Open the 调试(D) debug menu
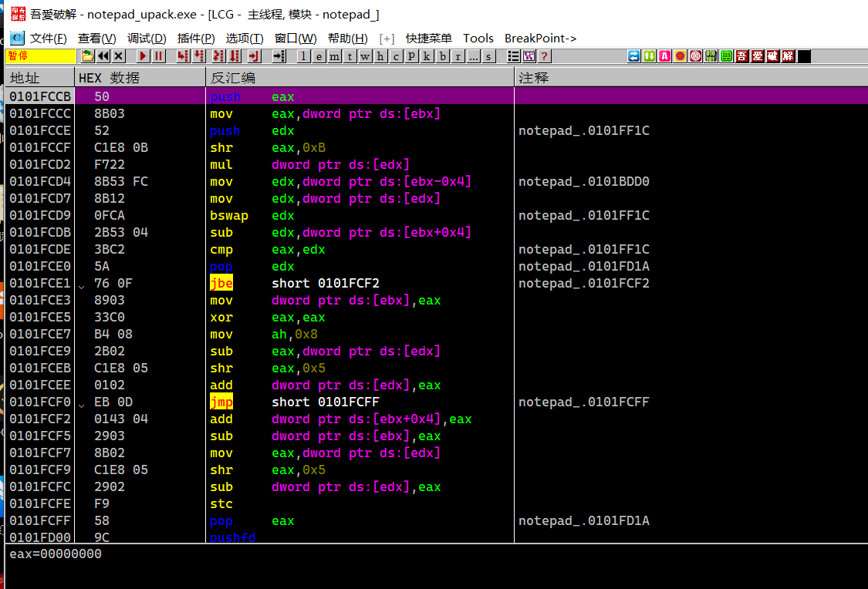 (147, 38)
